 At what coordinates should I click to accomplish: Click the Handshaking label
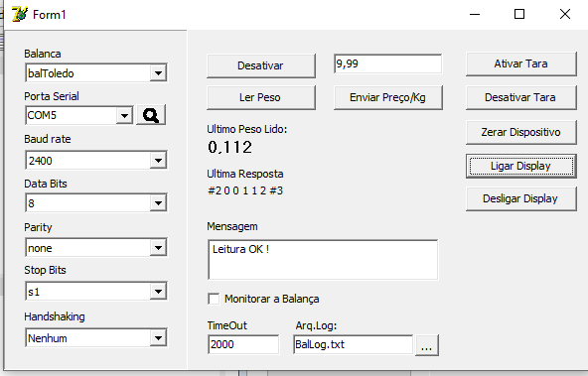coord(55,316)
